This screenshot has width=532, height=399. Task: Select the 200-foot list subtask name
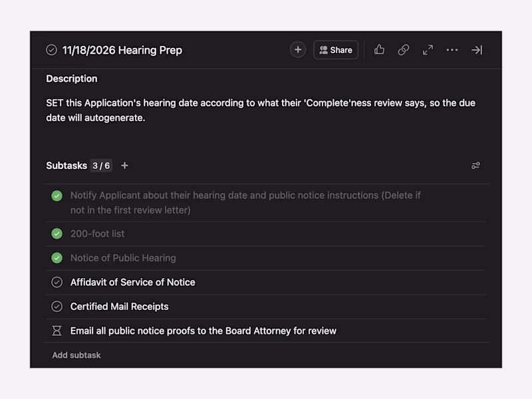pyautogui.click(x=97, y=234)
